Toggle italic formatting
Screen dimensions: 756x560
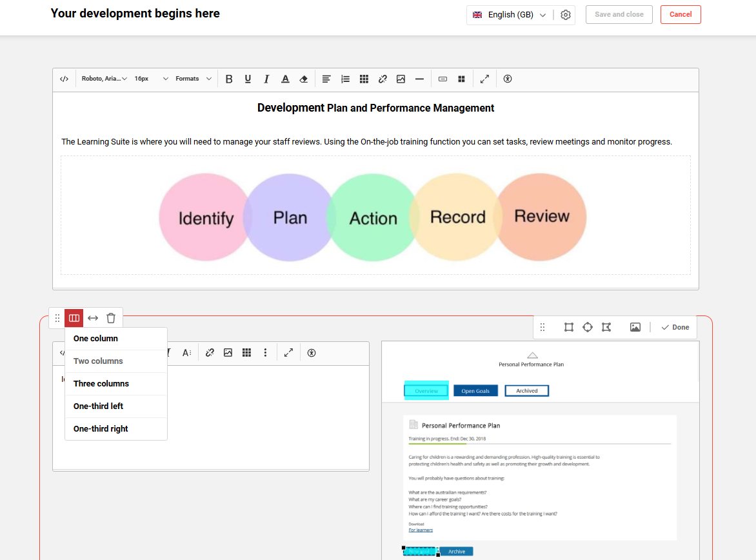(266, 79)
